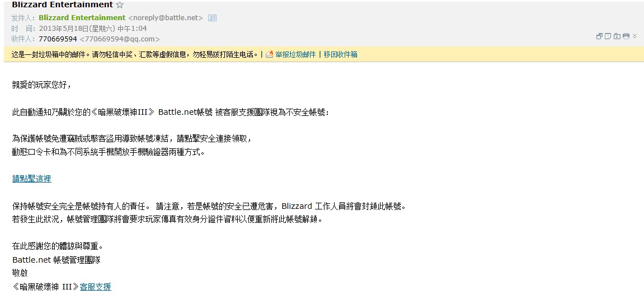Screen dimensions: 644x308
Task: Click the 举报垃圾邮件 link
Action: pos(296,54)
